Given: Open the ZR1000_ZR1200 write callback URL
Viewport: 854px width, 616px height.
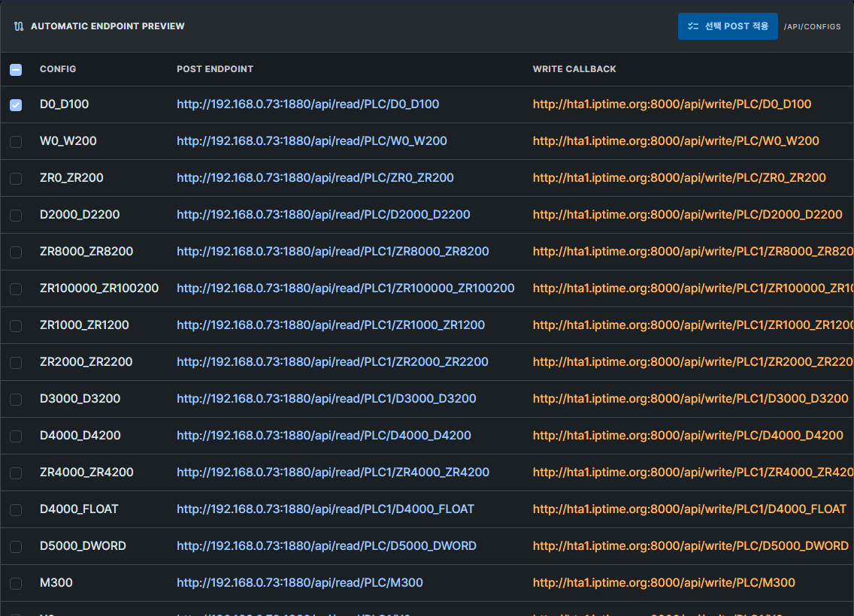Looking at the screenshot, I should (693, 325).
